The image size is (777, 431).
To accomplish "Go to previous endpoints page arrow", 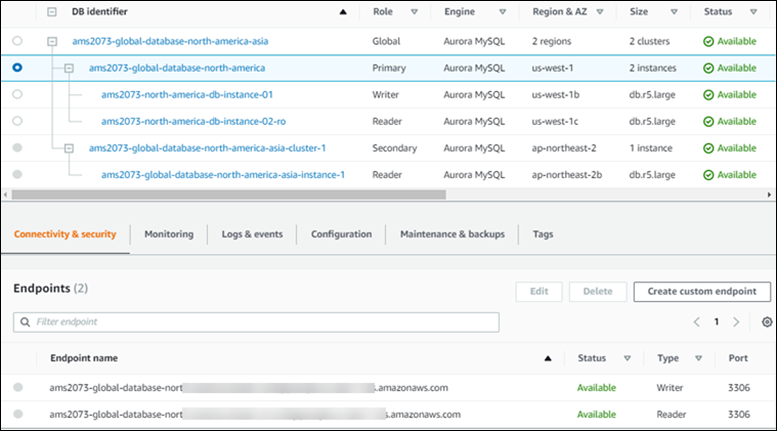I will [696, 322].
